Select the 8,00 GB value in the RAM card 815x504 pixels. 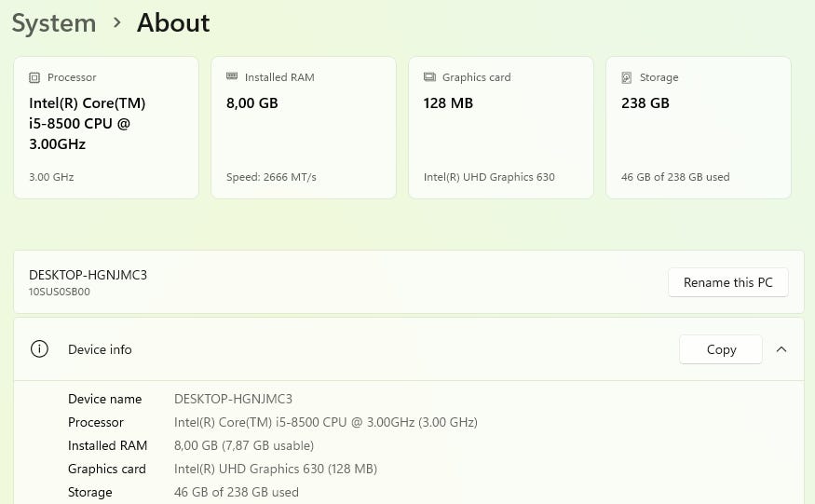[x=252, y=103]
